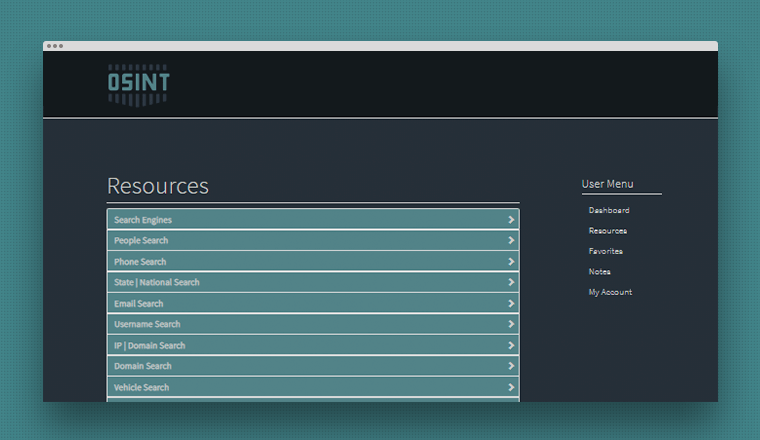760x440 pixels.
Task: Expand the People Search section
Action: coord(141,241)
